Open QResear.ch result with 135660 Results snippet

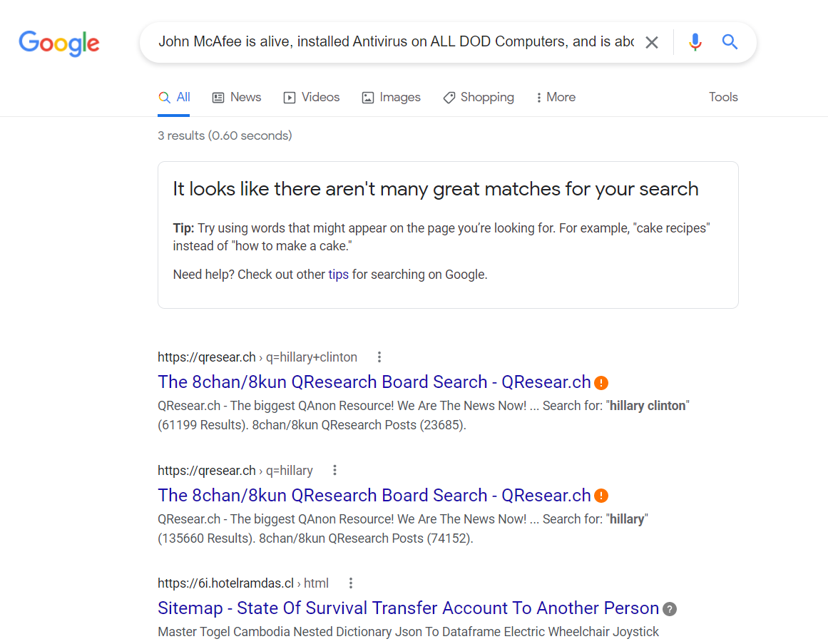coord(374,495)
